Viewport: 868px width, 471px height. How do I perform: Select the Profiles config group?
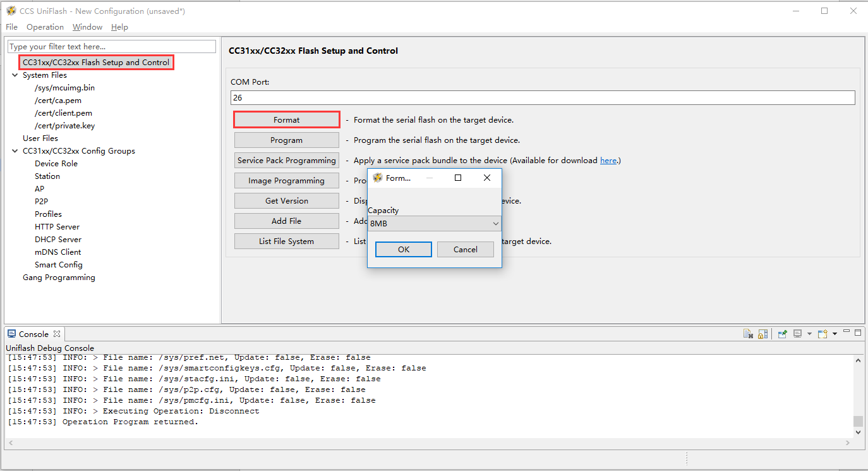point(49,214)
